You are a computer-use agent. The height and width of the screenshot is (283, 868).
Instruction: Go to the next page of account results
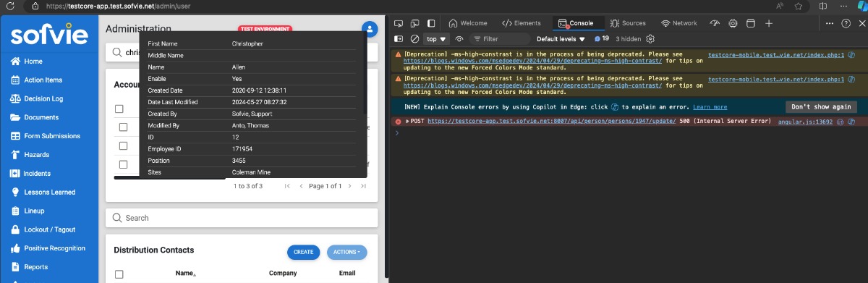click(349, 186)
